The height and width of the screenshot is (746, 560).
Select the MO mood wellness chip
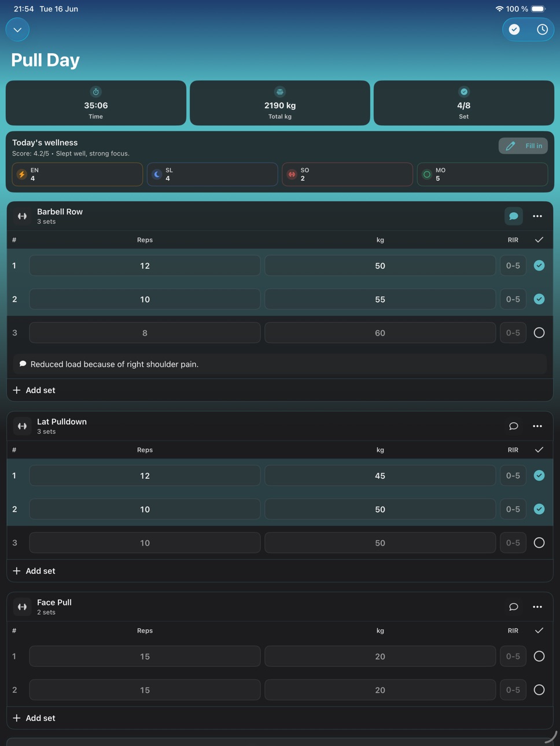482,174
